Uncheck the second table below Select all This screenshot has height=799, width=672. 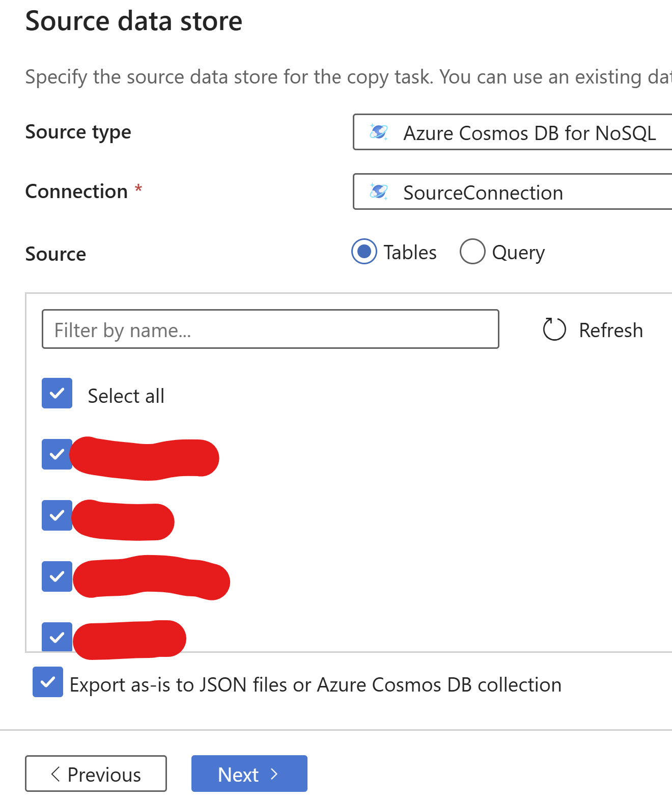pos(57,516)
